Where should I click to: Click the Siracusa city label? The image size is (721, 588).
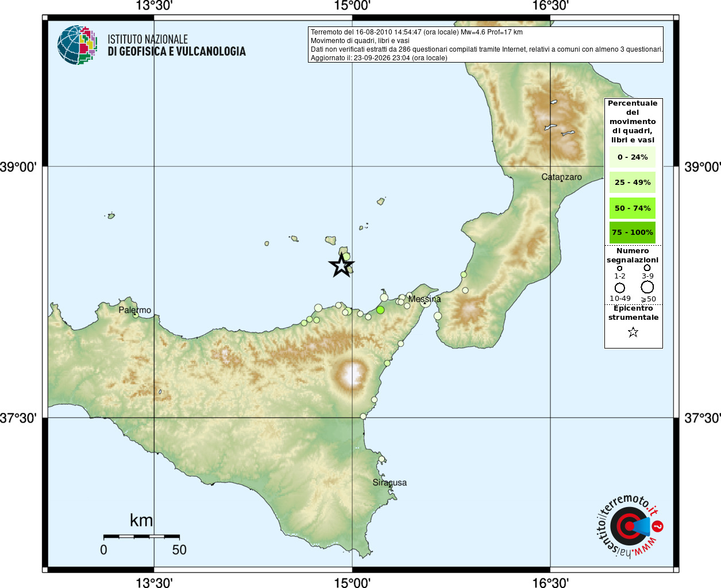pos(390,482)
